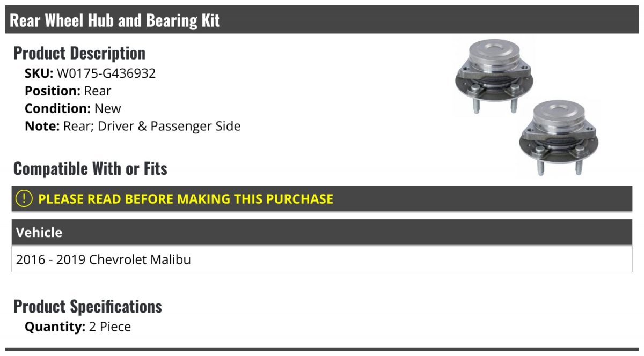The height and width of the screenshot is (356, 644).
Task: Click the Compatible With or Fits heading
Action: click(90, 169)
